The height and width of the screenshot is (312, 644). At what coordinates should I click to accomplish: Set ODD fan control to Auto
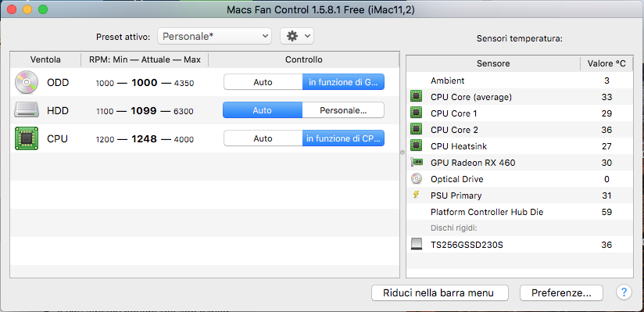coord(263,82)
